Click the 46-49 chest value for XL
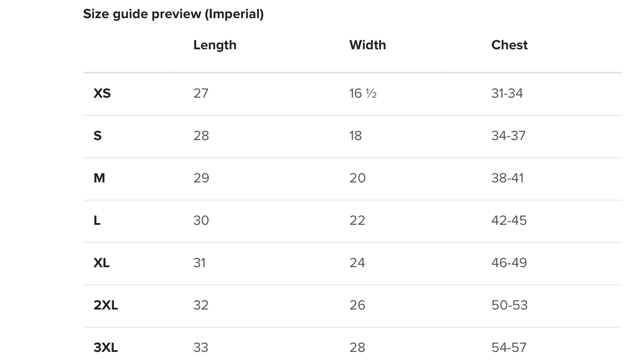The width and height of the screenshot is (632, 364). tap(509, 263)
